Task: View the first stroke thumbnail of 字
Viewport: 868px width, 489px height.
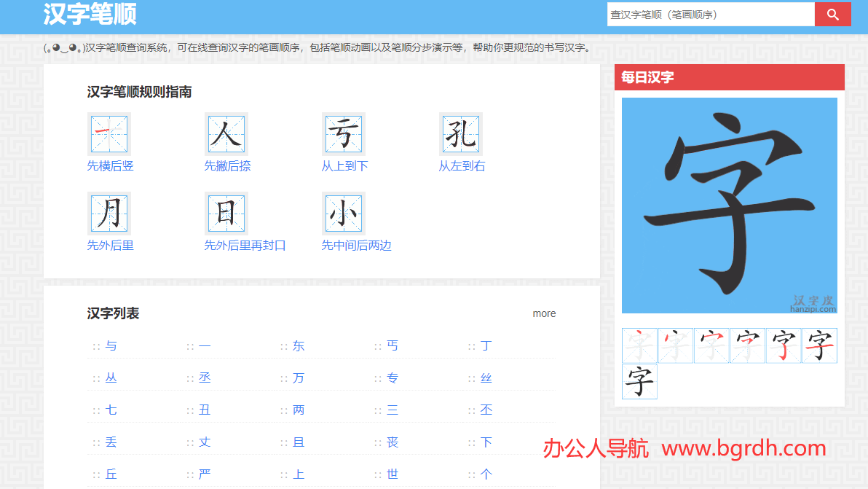Action: tap(639, 345)
